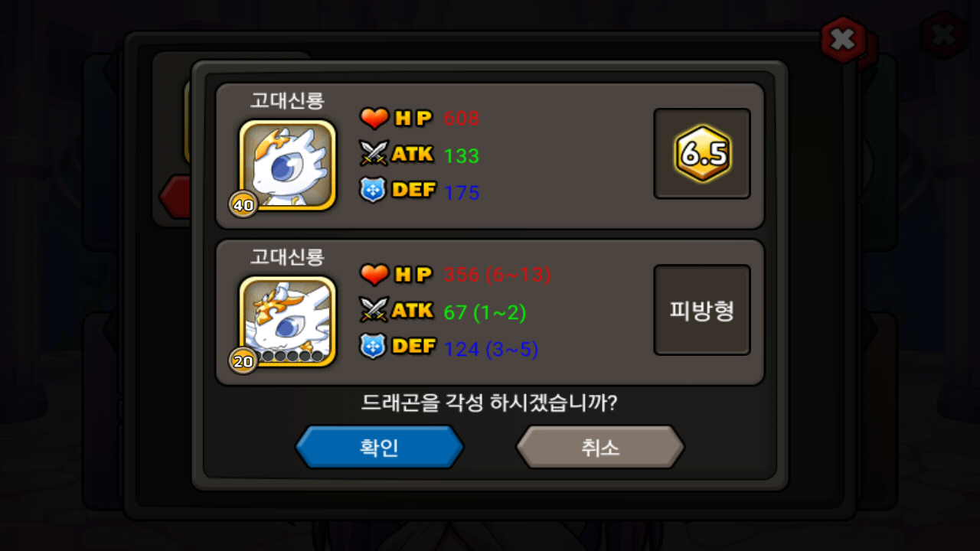This screenshot has height=551, width=980.
Task: Click crossed swords ATK icon, top panel
Action: pos(374,155)
